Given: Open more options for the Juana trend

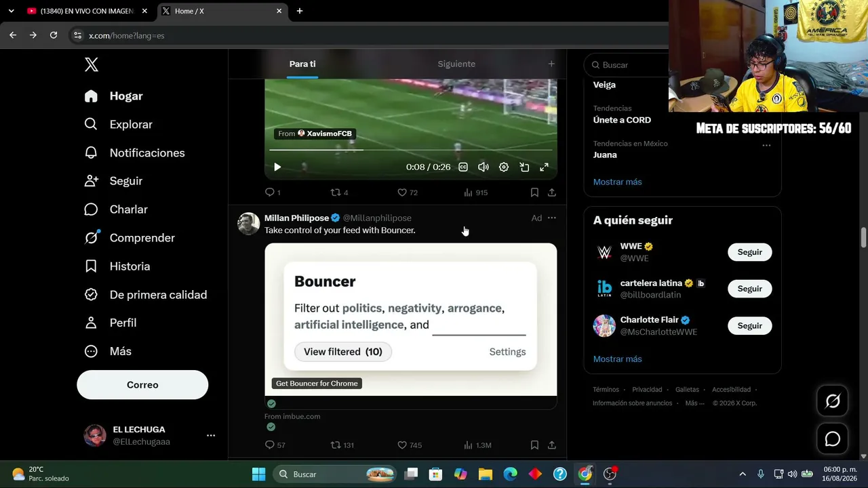Looking at the screenshot, I should (x=766, y=145).
